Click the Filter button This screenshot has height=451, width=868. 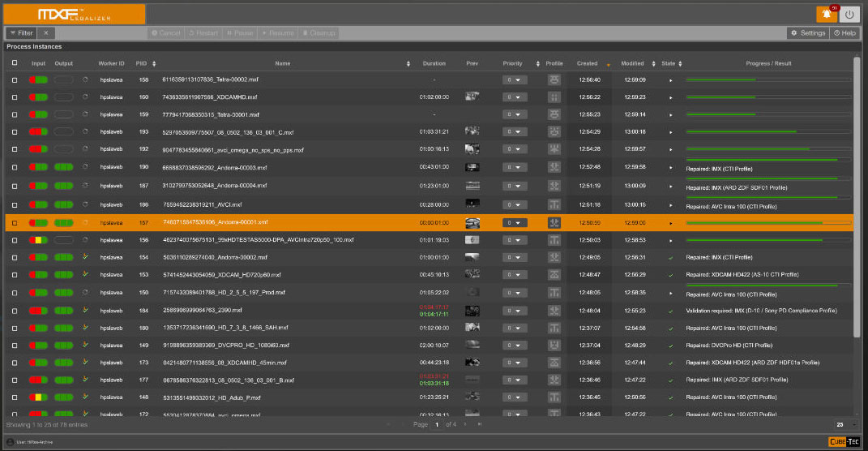22,33
